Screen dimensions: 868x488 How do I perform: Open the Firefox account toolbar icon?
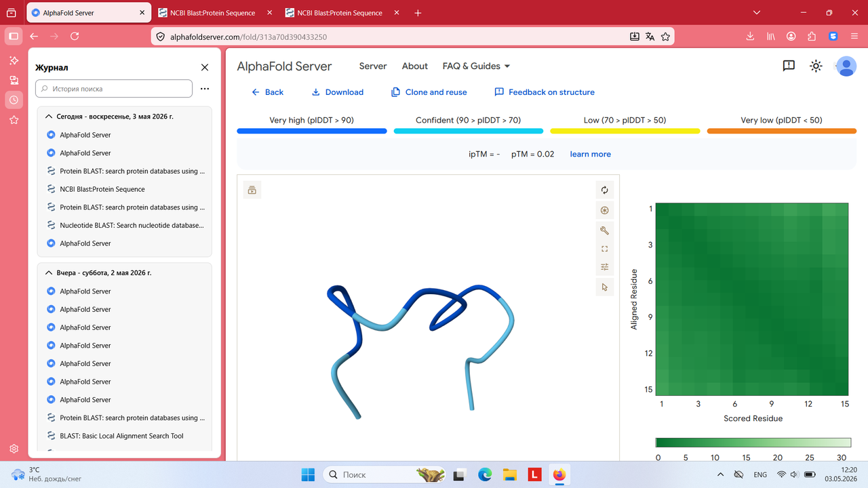791,37
